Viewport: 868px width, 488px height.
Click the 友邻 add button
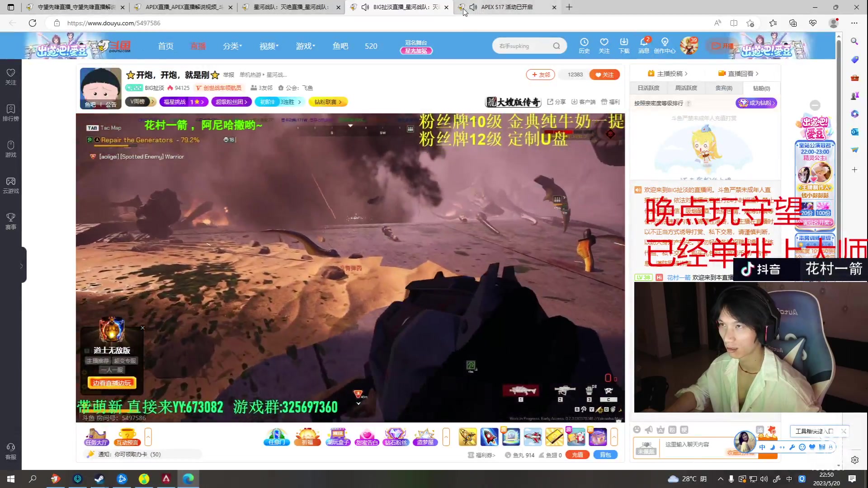(540, 75)
